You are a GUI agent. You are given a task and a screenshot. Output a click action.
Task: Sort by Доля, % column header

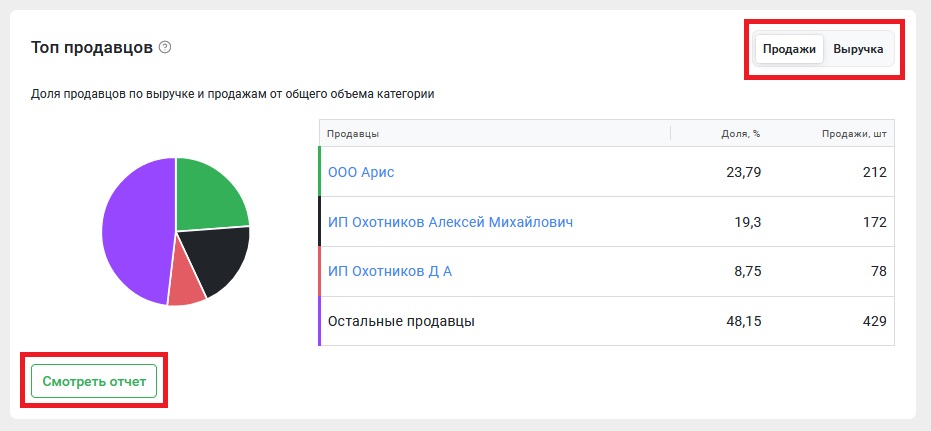point(741,134)
